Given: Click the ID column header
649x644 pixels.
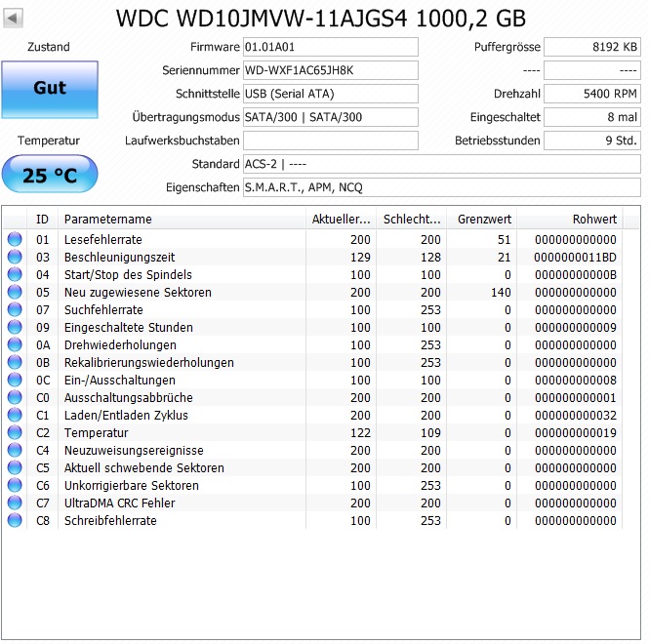Looking at the screenshot, I should pyautogui.click(x=42, y=219).
